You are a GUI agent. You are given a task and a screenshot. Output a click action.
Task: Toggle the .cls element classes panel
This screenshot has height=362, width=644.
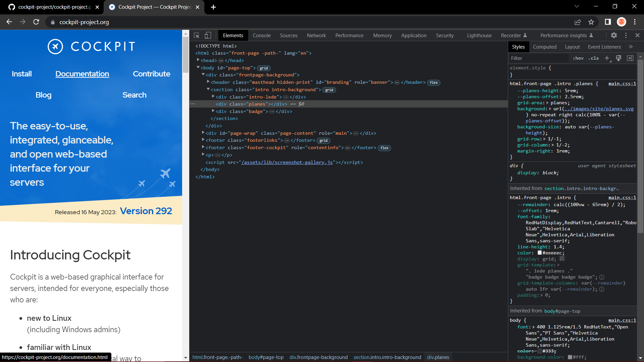[x=594, y=58]
